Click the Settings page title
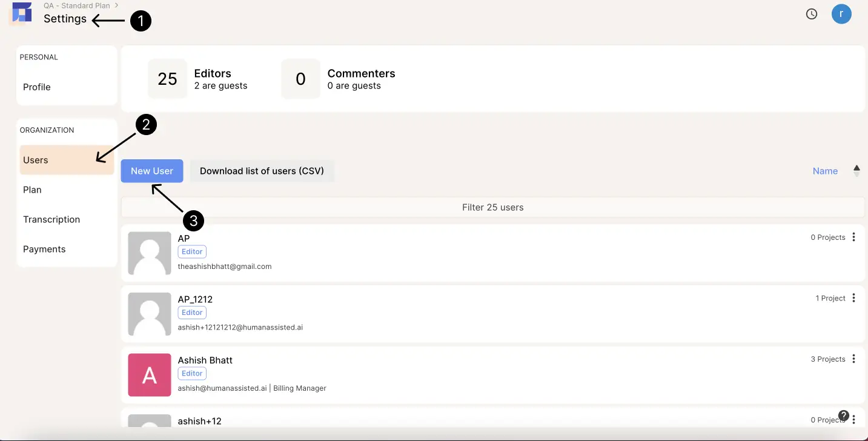The height and width of the screenshot is (441, 868). [x=65, y=19]
